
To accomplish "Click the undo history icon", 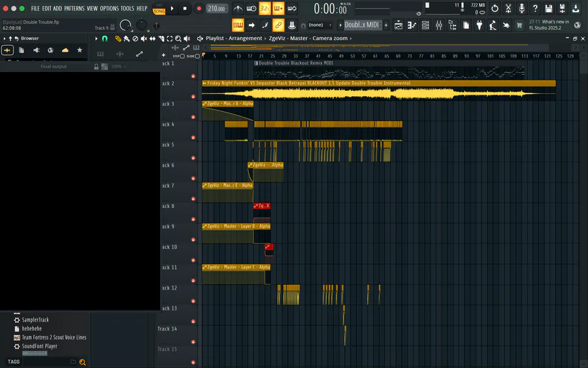I will tap(495, 8).
